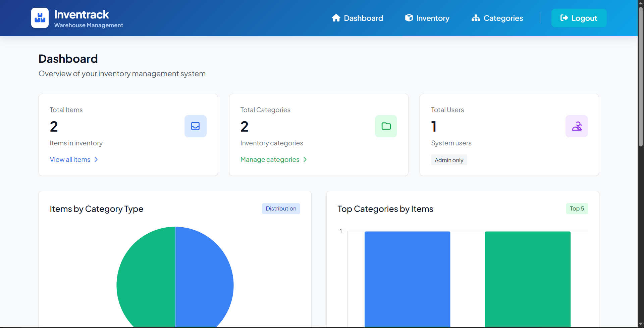This screenshot has width=644, height=328.
Task: Click the Logout button
Action: (579, 18)
